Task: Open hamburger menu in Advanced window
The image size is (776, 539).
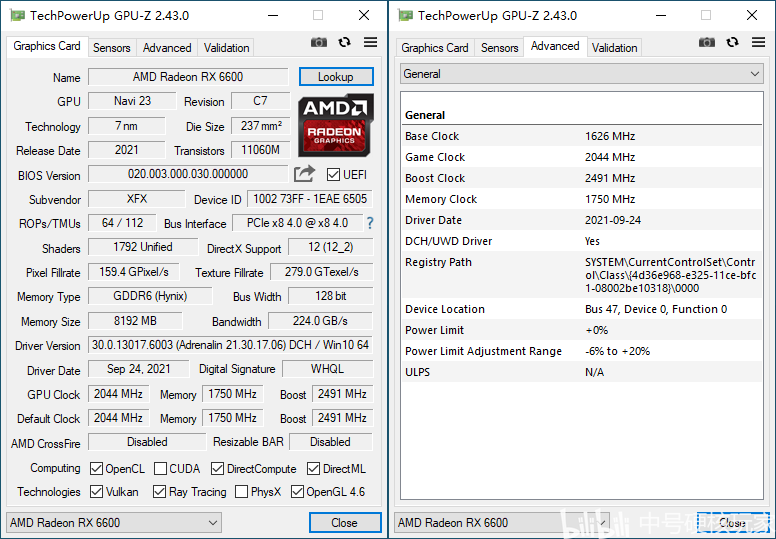Action: pyautogui.click(x=758, y=43)
